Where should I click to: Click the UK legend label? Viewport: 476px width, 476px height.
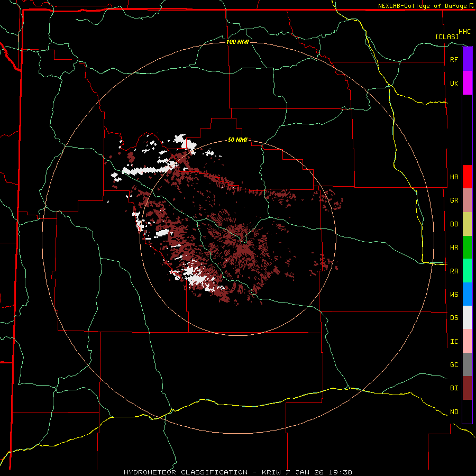(x=454, y=83)
